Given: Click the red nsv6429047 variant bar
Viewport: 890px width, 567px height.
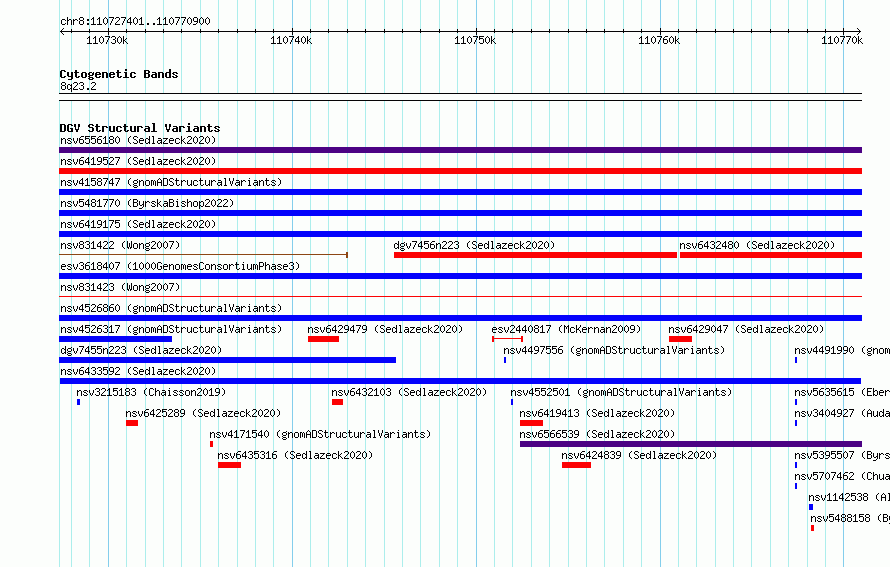Looking at the screenshot, I should [x=680, y=339].
